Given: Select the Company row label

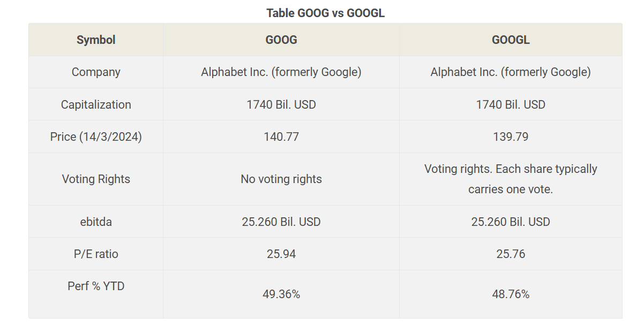Looking at the screenshot, I should coord(96,72).
